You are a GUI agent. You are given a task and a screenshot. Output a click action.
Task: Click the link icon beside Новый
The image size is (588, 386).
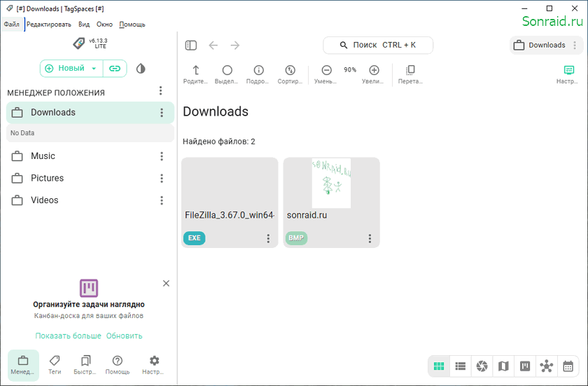(x=115, y=69)
